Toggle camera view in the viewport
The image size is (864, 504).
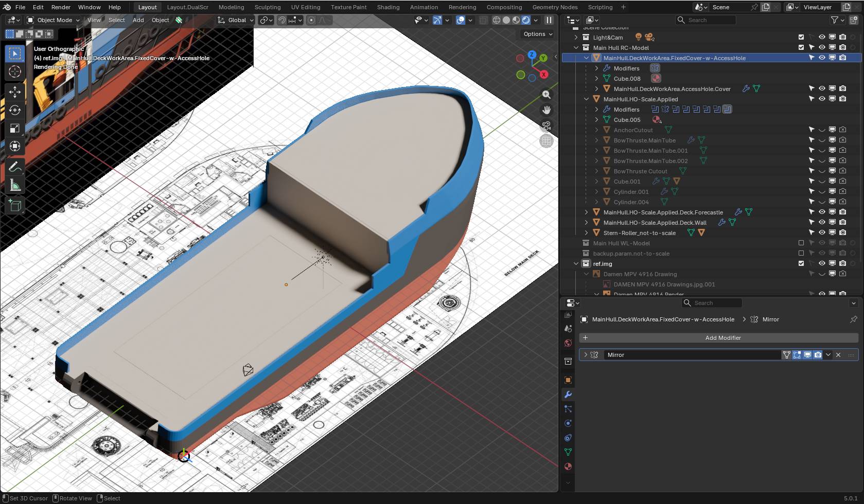point(546,125)
